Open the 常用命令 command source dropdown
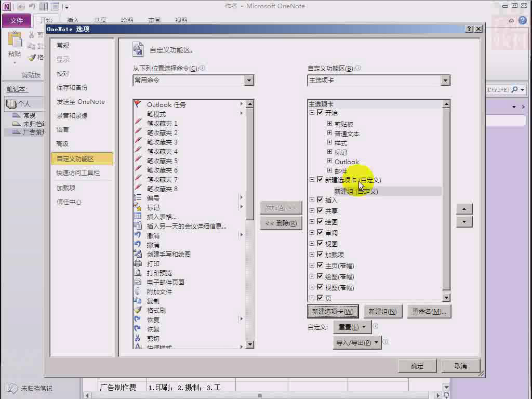 [x=249, y=81]
